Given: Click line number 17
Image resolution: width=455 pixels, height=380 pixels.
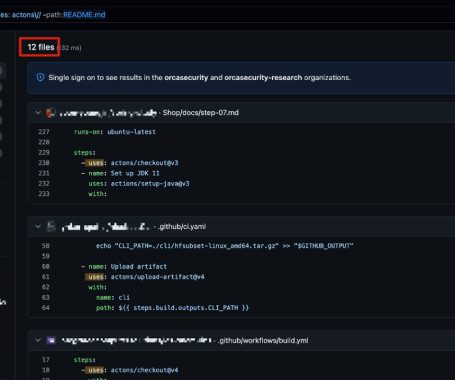Looking at the screenshot, I should pos(46,360).
